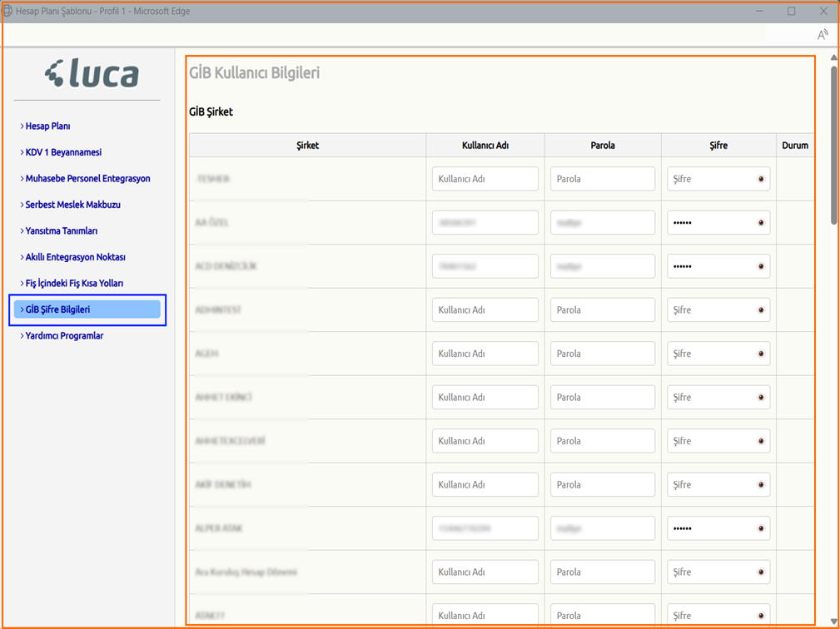
Task: Focus the Parola field in the TESHER row
Action: click(603, 179)
